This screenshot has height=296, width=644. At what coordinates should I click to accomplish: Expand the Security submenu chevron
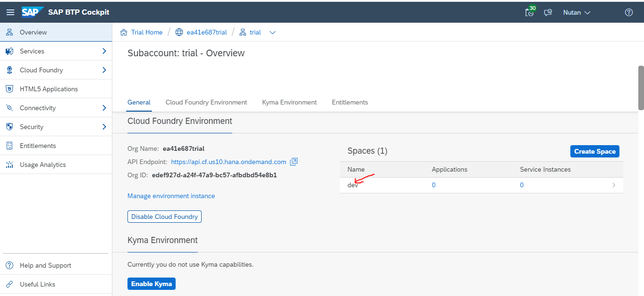coord(104,127)
